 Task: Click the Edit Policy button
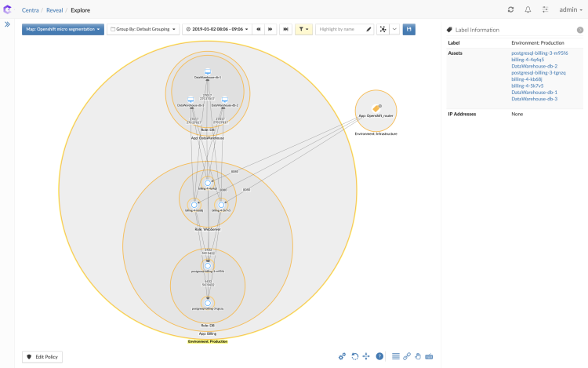42,356
